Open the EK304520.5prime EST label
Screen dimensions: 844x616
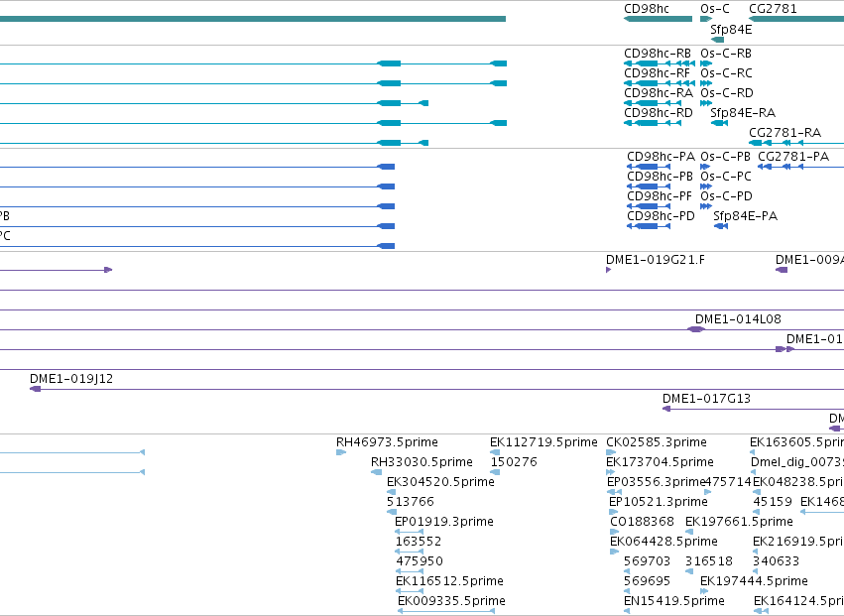(x=440, y=482)
